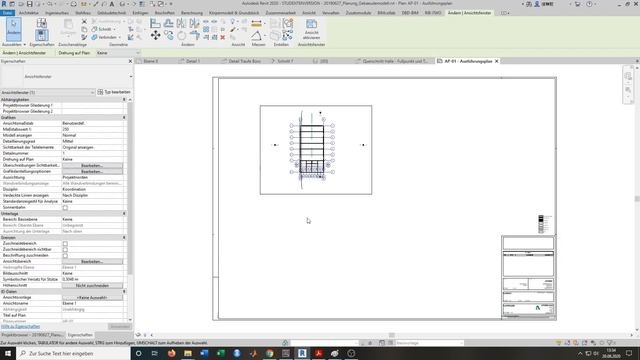Viewport: 640px width, 360px height.
Task: Open the Beschriften ribbon tab
Action: [x=164, y=13]
